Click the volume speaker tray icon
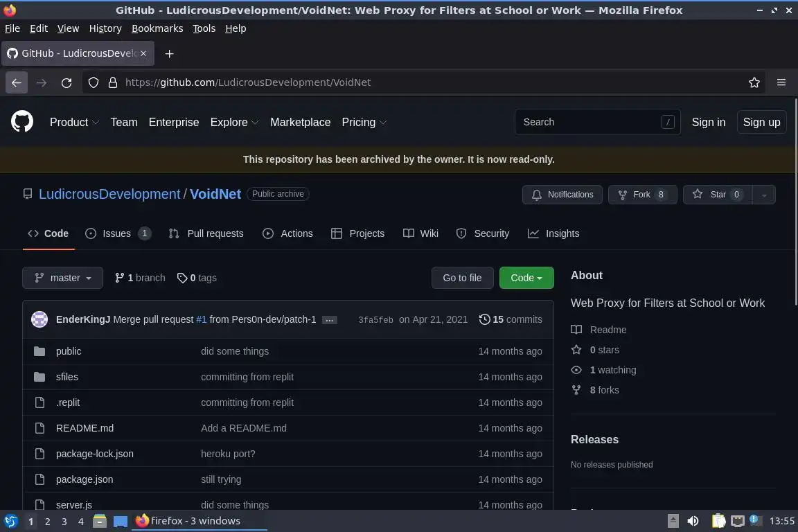Screen dimensions: 798x532 (693, 521)
